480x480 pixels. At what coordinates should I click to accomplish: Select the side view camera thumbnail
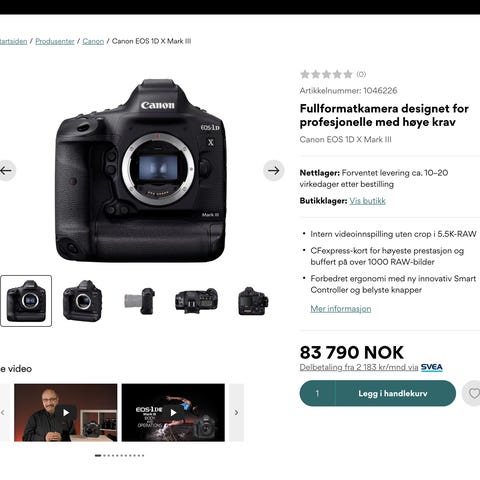tap(139, 301)
